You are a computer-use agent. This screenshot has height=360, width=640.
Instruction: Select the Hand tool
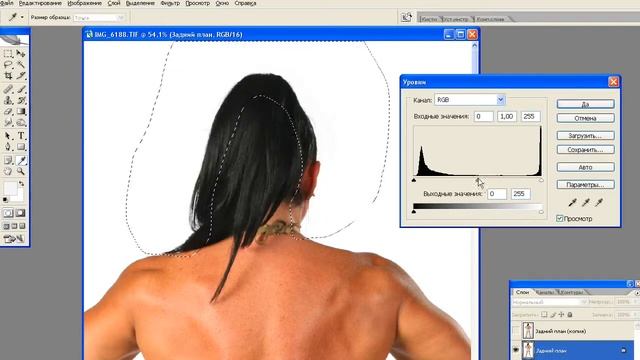point(8,171)
